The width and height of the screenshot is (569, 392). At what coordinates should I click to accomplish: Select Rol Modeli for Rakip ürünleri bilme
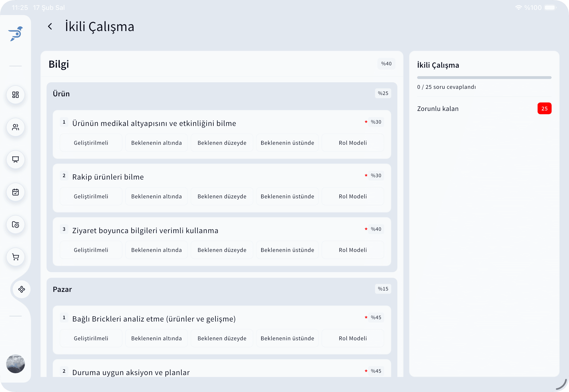tap(352, 196)
